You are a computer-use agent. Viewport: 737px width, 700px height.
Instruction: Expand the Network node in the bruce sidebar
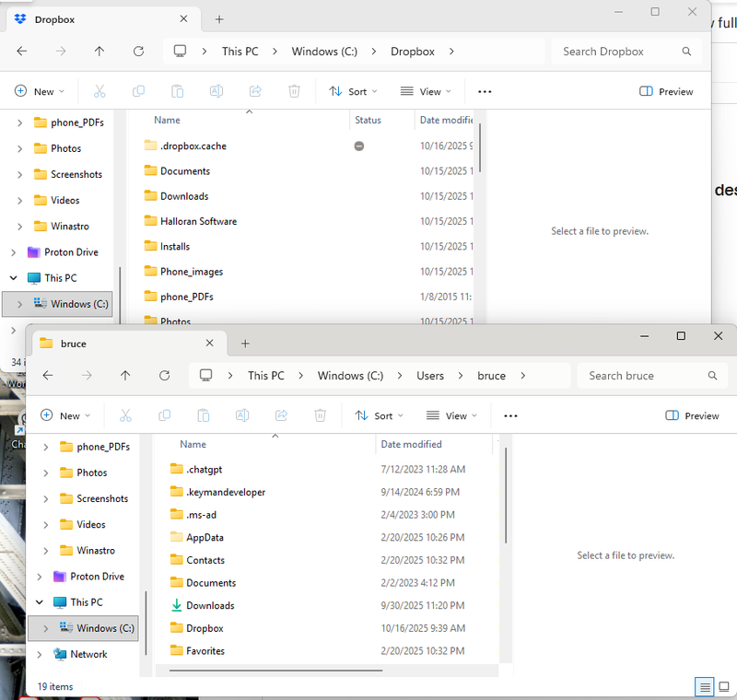click(38, 654)
